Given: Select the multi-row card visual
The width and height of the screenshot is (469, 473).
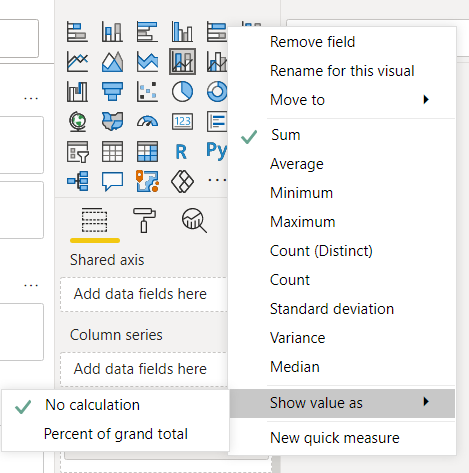Looking at the screenshot, I should 217,121.
